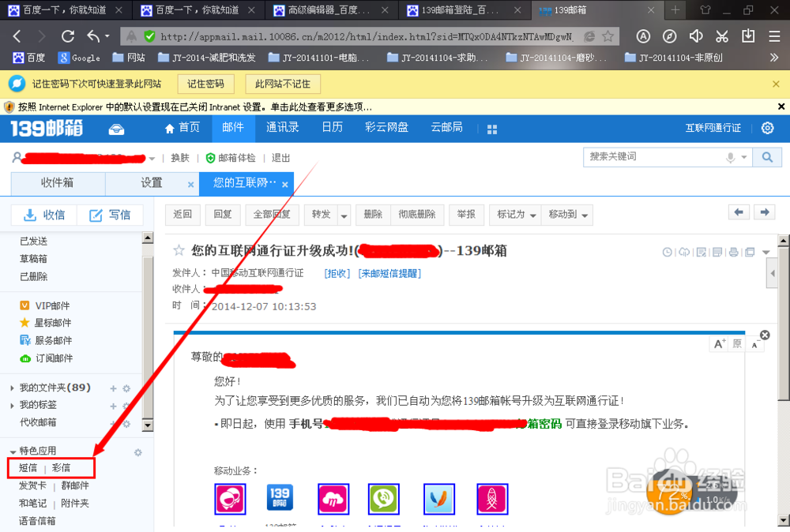The width and height of the screenshot is (790, 532).
Task: Open the 百度 bookmark in bookmarks bar
Action: pyautogui.click(x=29, y=58)
